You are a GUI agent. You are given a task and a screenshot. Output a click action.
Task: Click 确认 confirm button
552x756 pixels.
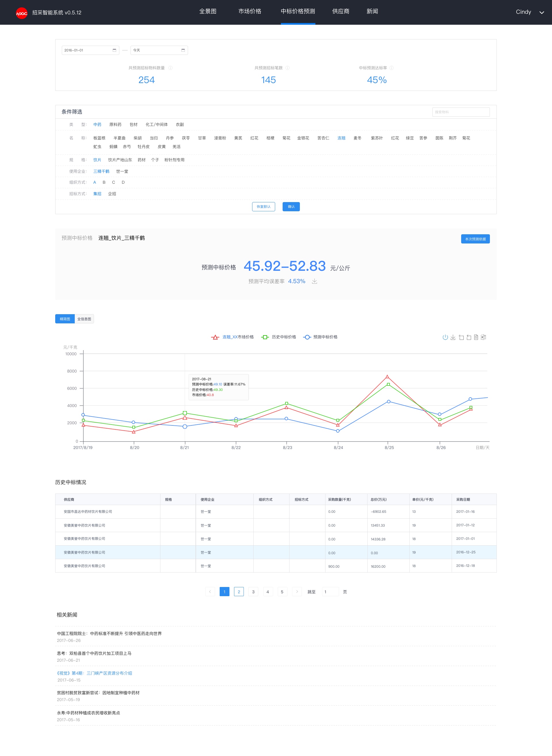(291, 207)
